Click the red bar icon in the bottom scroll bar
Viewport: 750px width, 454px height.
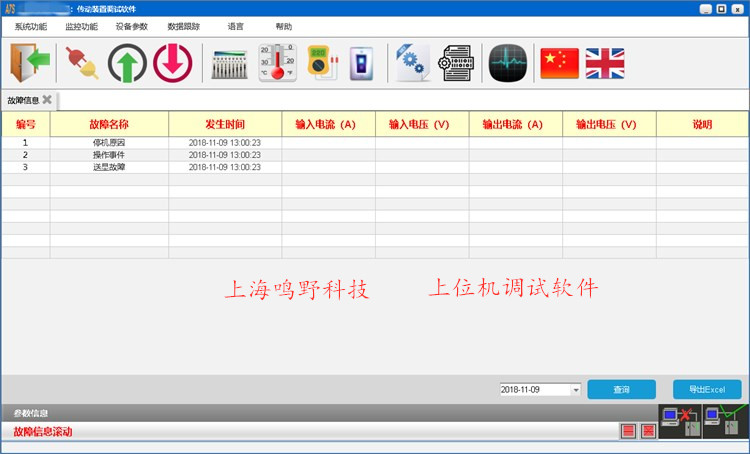(x=629, y=431)
